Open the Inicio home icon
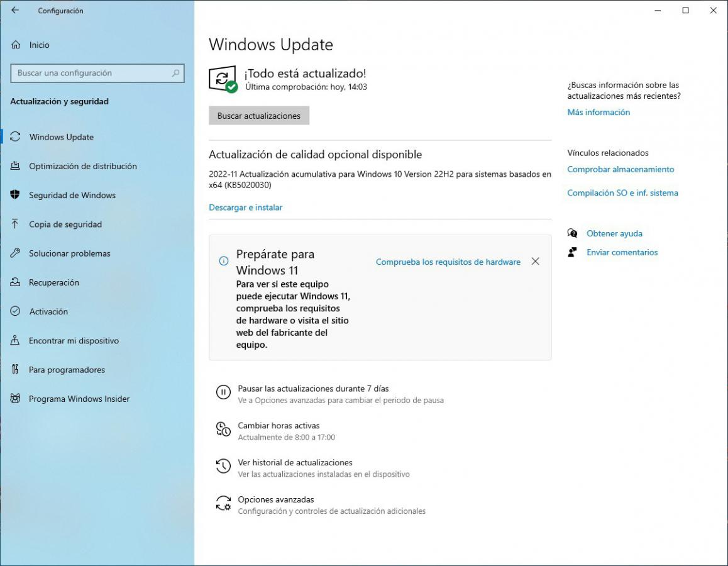 (x=16, y=45)
